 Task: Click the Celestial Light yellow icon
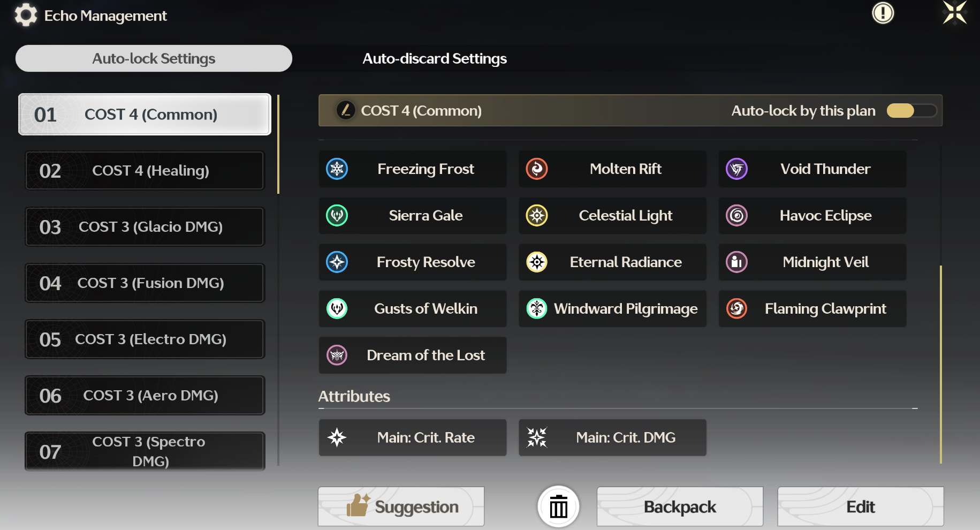537,216
